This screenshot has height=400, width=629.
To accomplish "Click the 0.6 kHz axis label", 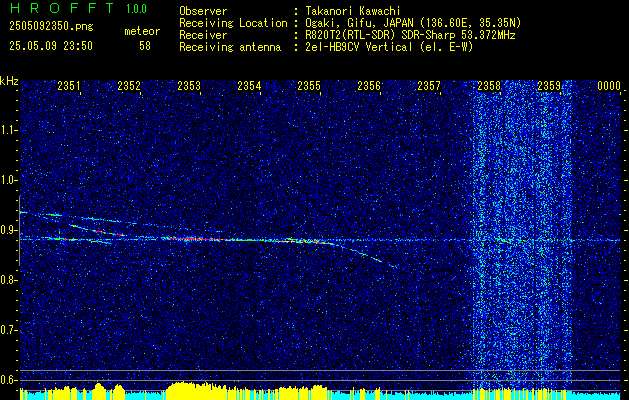I will [8, 380].
